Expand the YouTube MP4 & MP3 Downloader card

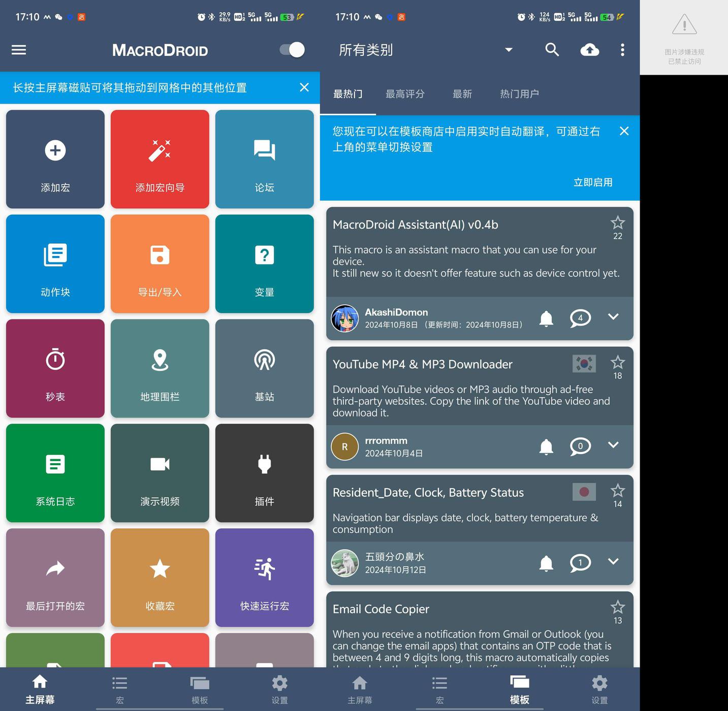tap(613, 445)
